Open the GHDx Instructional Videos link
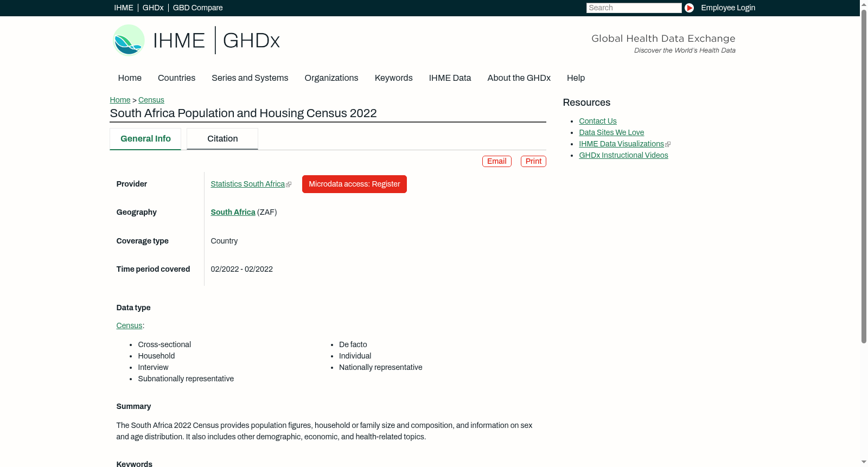 click(623, 155)
